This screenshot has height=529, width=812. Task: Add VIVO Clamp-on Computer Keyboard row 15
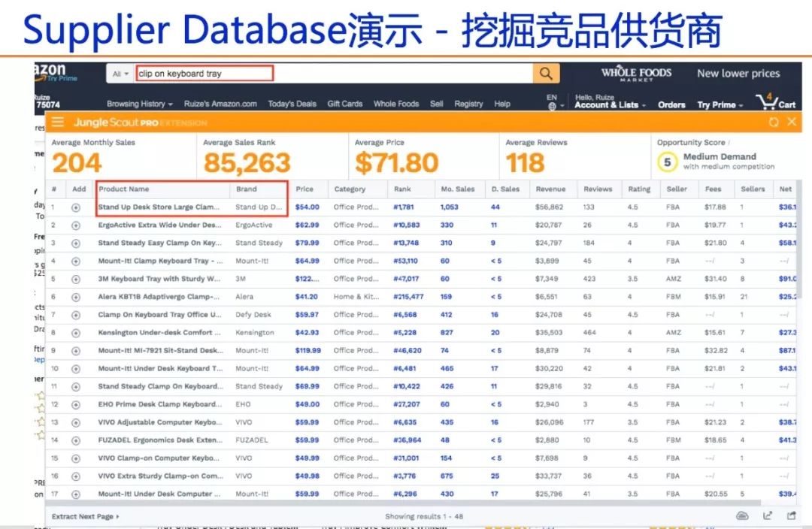point(76,458)
